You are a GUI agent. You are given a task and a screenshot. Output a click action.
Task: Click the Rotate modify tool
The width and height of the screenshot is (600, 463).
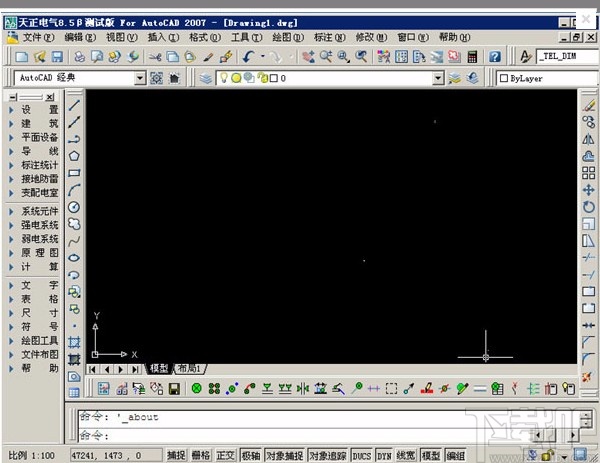589,207
